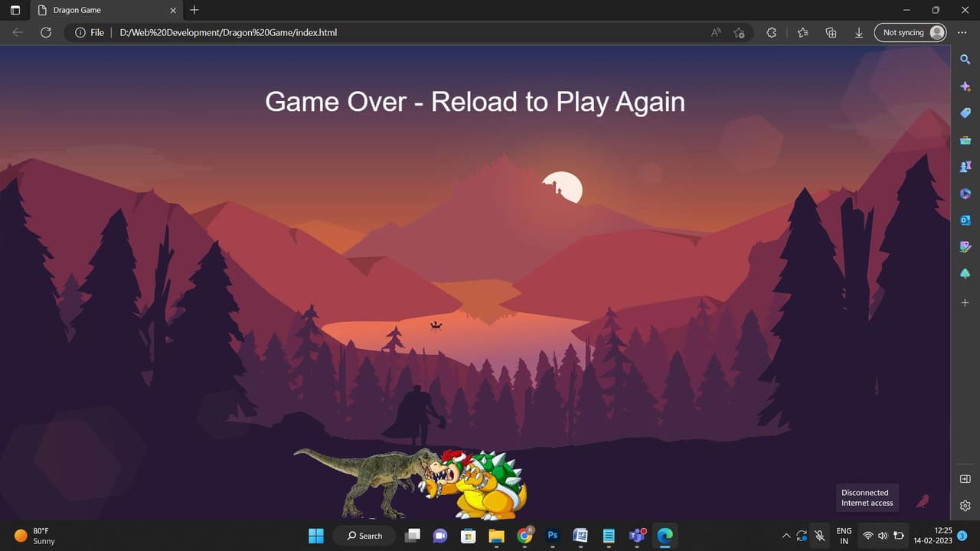
Task: Hide the sidebar with the collapse icon
Action: (965, 479)
